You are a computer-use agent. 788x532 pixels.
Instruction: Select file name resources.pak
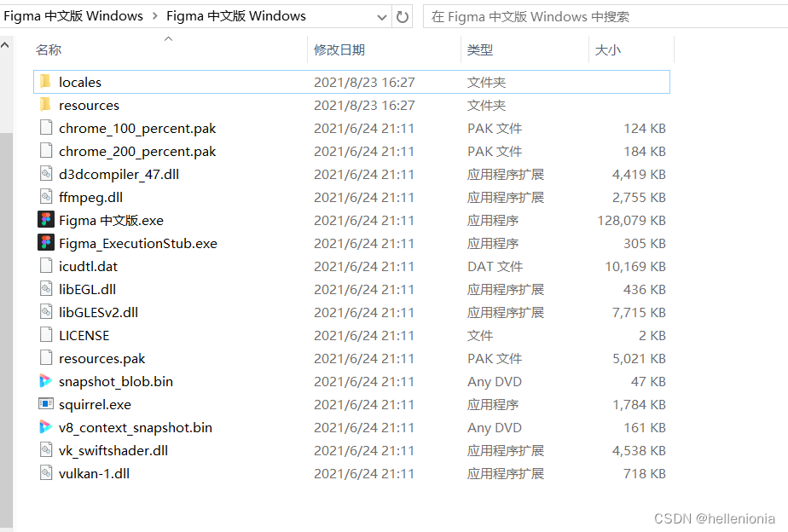(x=101, y=359)
